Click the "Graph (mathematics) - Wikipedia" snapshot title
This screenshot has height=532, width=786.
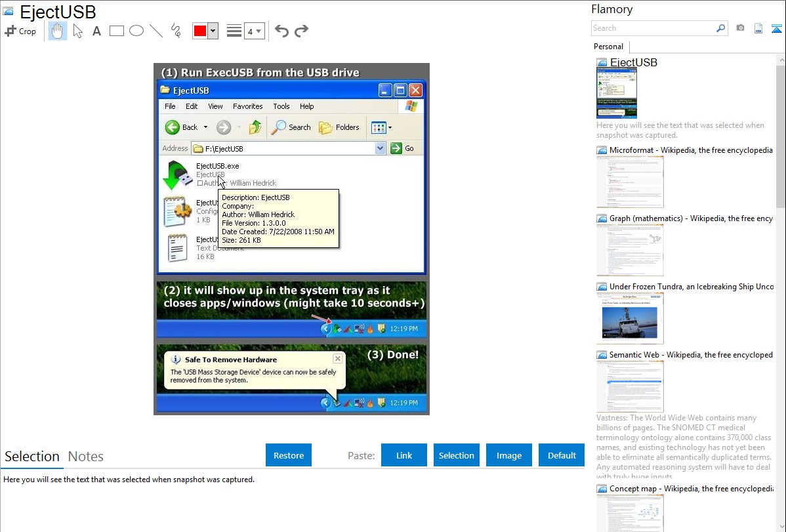[691, 218]
